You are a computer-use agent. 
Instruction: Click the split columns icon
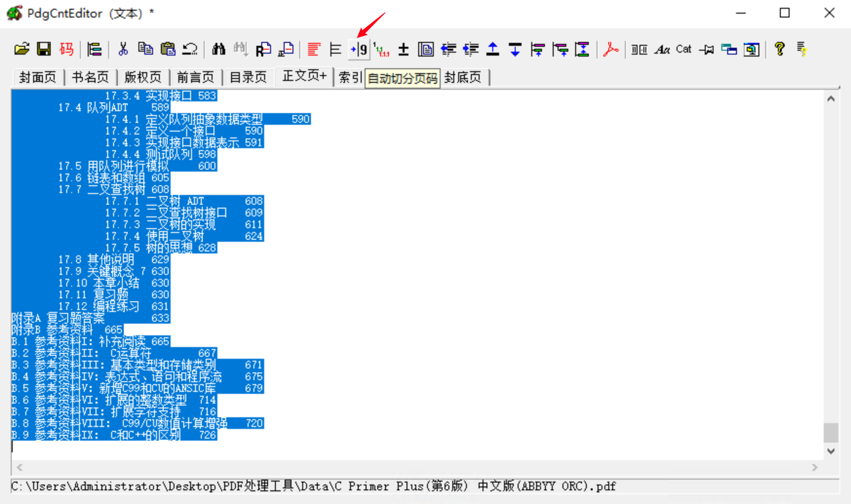(639, 49)
